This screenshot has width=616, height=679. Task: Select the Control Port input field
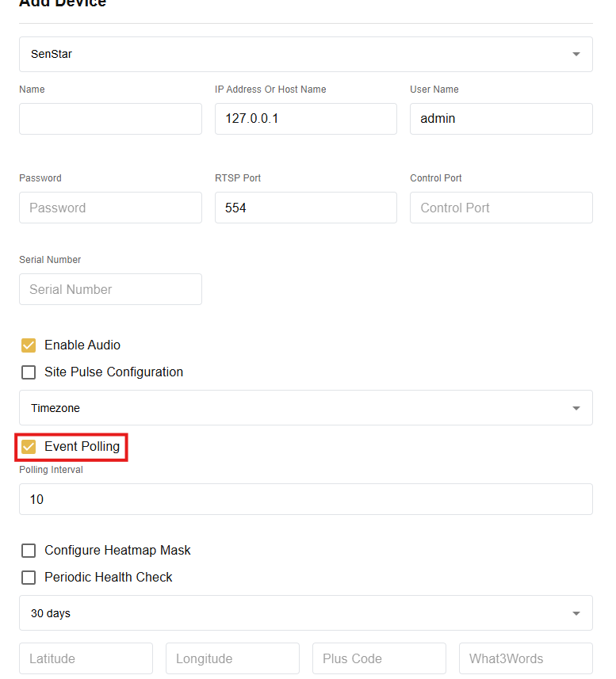(500, 208)
